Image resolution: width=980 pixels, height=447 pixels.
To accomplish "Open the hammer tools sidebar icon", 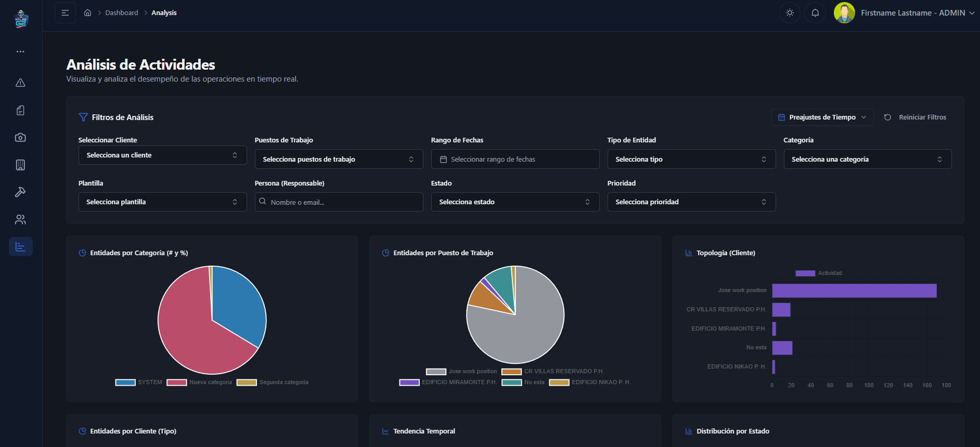I will (x=20, y=192).
